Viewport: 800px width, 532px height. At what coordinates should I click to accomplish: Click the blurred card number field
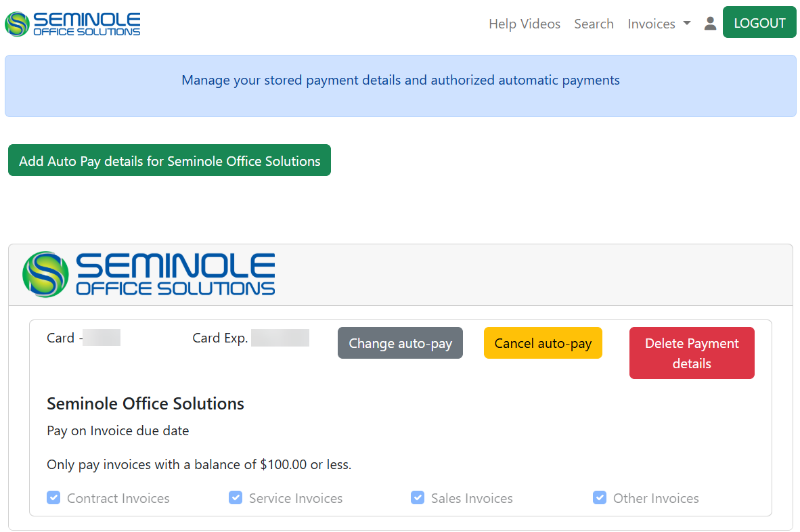[x=102, y=338]
